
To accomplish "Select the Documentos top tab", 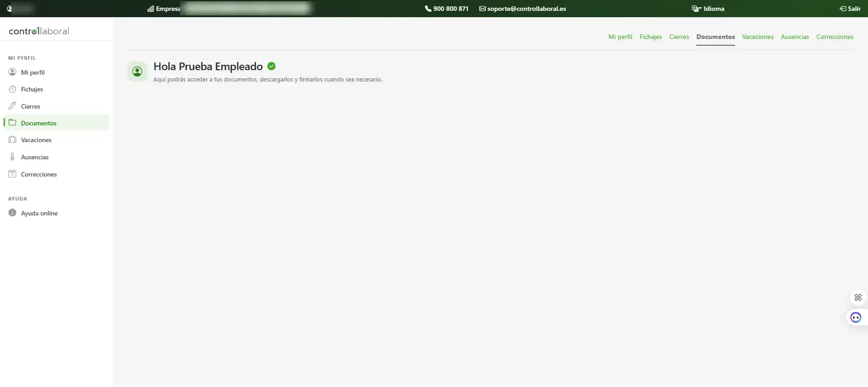I will 715,37.
